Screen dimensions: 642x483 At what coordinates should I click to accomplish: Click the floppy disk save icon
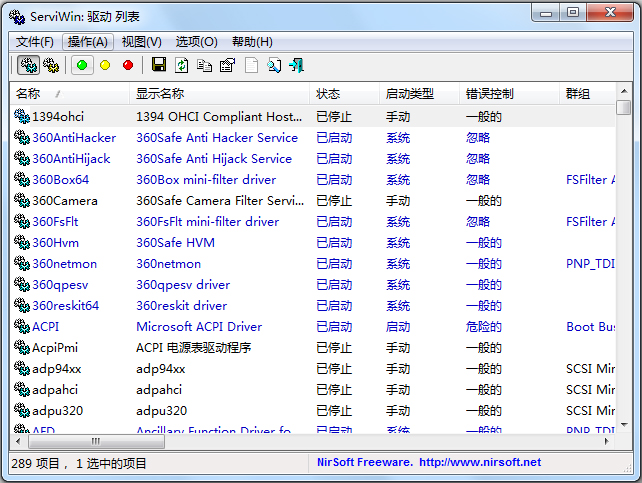tap(158, 65)
